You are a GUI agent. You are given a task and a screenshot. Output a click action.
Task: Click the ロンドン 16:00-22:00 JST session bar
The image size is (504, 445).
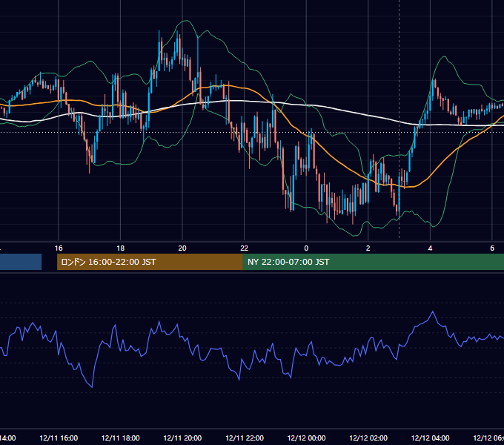click(150, 262)
